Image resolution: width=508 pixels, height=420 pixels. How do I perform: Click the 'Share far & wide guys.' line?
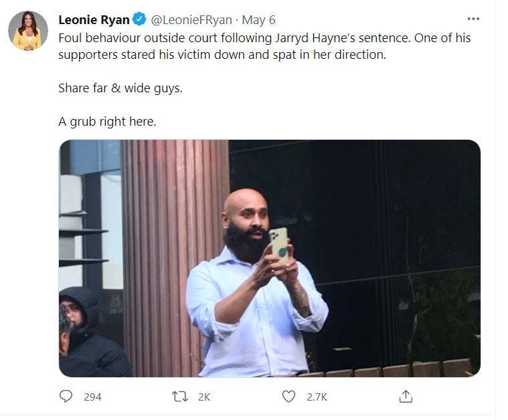click(x=120, y=88)
